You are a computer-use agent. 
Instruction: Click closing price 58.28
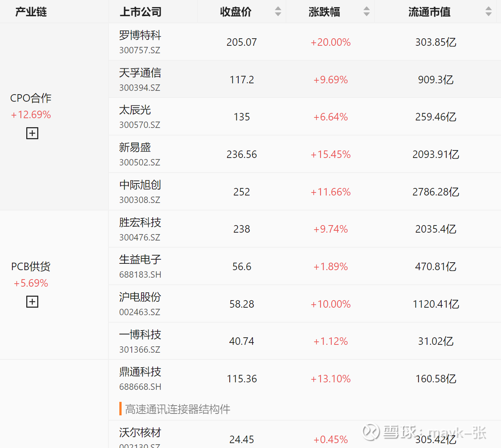[242, 304]
